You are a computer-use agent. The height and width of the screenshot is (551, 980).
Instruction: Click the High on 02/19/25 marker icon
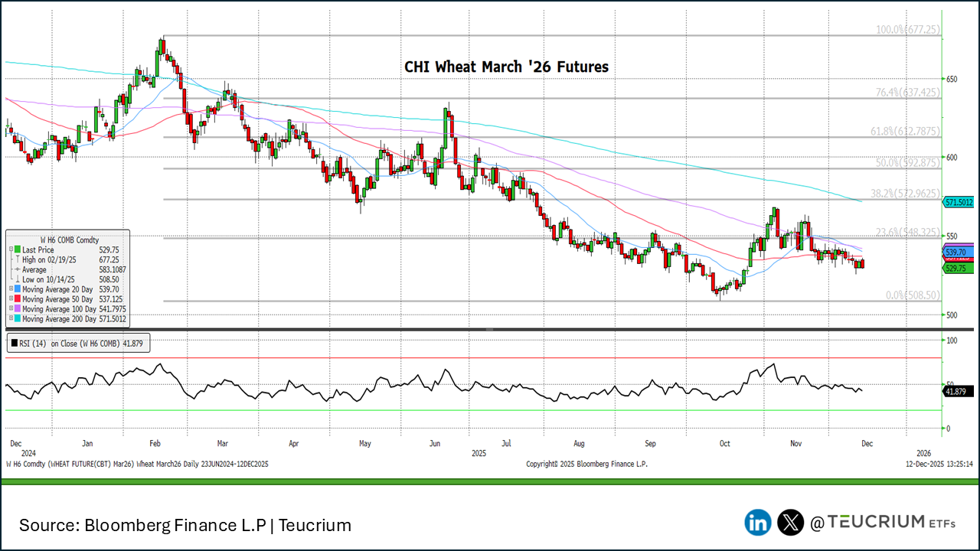coord(16,259)
